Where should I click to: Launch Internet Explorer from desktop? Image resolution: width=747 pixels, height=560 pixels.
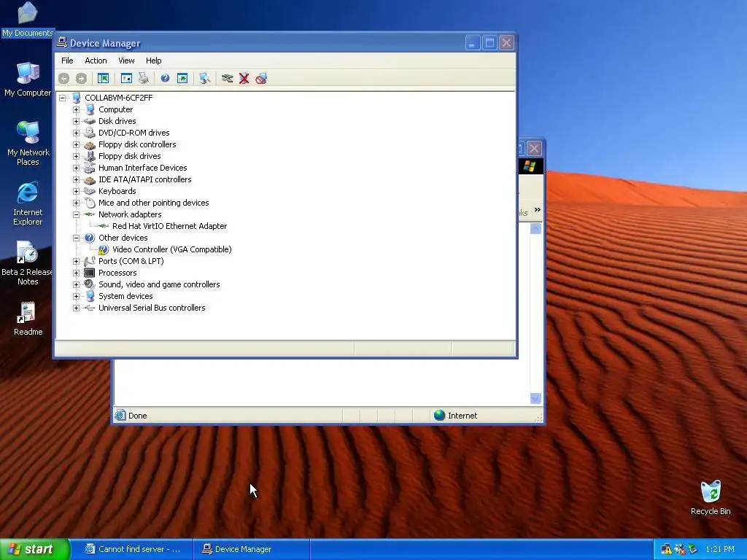tap(28, 203)
